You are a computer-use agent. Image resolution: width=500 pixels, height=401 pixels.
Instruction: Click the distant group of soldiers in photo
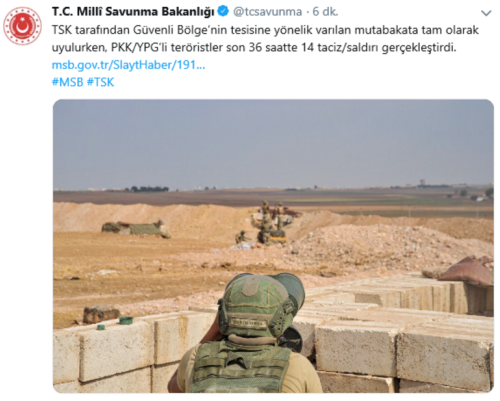pos(268,222)
